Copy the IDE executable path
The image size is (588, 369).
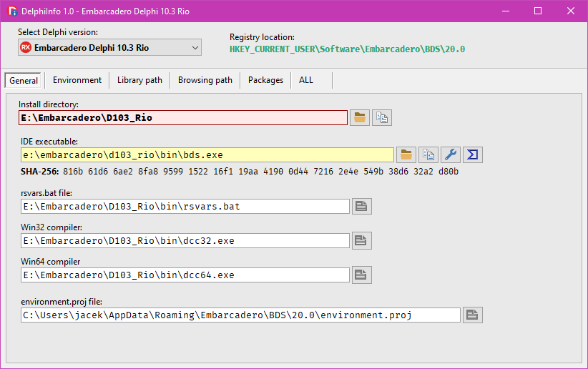click(x=428, y=154)
